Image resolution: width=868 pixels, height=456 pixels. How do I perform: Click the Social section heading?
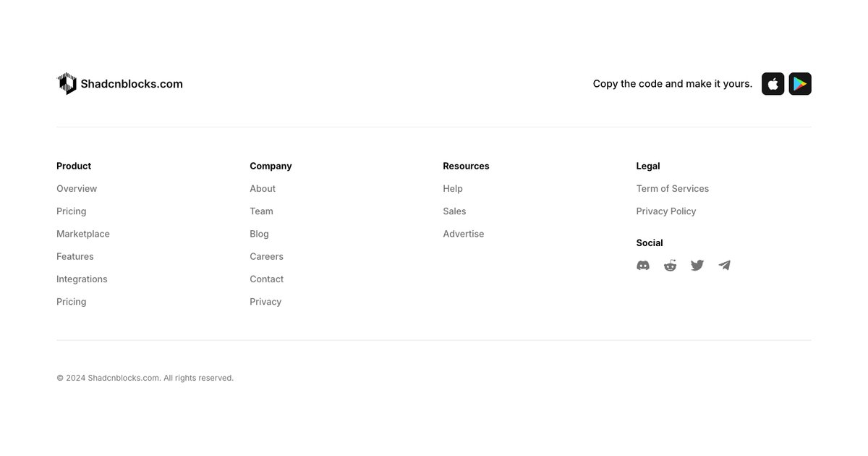pyautogui.click(x=650, y=243)
